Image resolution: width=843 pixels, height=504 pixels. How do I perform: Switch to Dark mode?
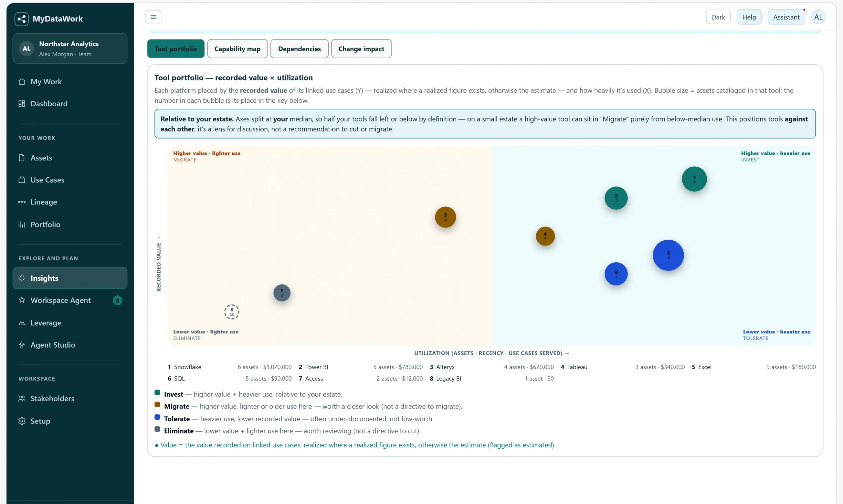tap(718, 17)
